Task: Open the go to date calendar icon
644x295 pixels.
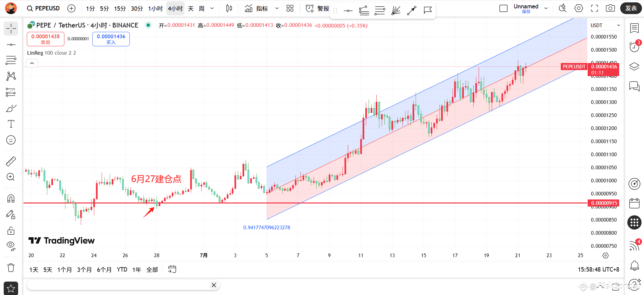Action: (x=172, y=269)
